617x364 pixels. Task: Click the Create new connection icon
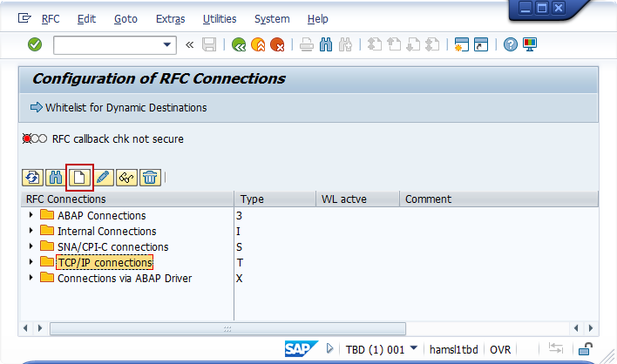coord(79,177)
